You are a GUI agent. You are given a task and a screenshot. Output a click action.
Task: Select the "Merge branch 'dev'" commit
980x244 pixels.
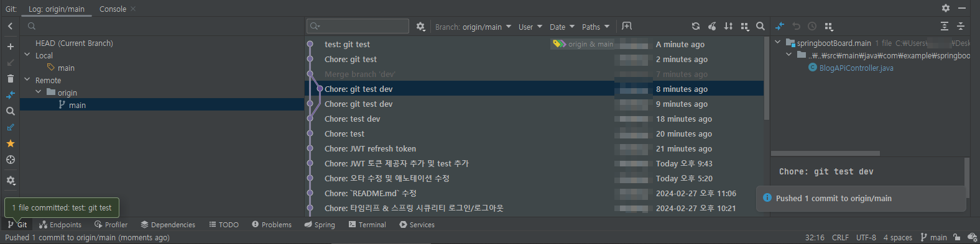(534, 74)
